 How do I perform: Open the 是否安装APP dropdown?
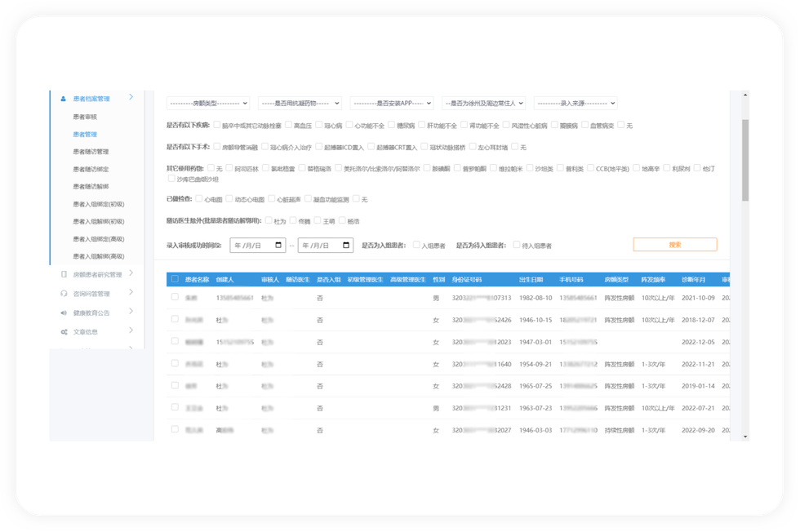point(392,103)
